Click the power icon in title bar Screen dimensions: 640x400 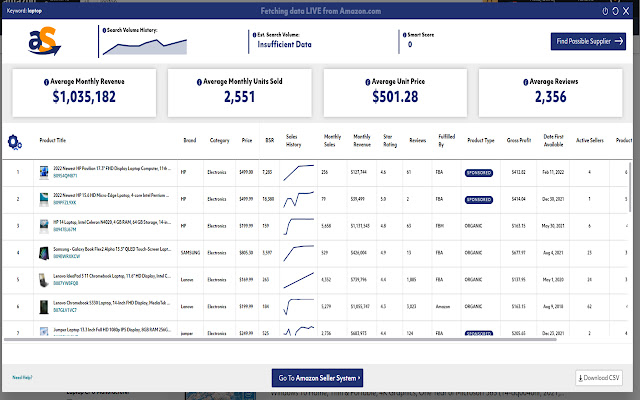[x=605, y=11]
